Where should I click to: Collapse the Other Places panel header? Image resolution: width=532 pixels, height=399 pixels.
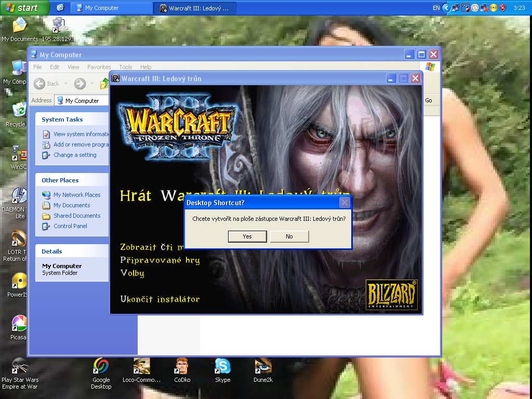tap(72, 180)
